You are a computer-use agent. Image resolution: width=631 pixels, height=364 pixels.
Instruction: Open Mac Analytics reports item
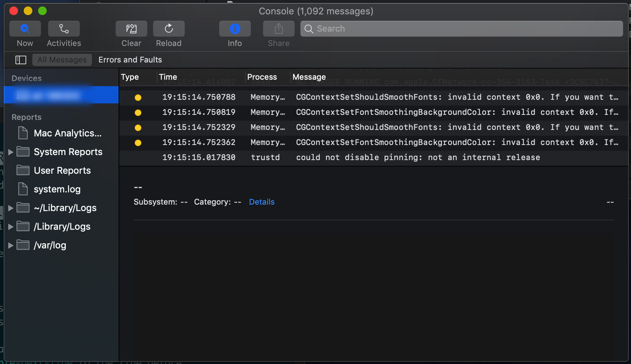click(68, 133)
